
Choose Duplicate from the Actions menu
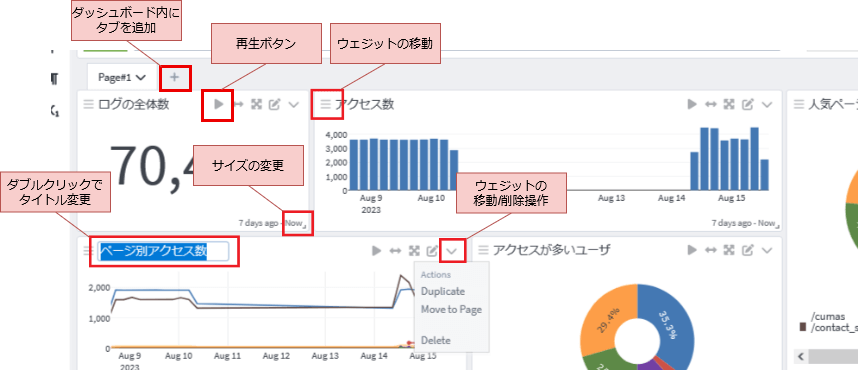point(443,292)
